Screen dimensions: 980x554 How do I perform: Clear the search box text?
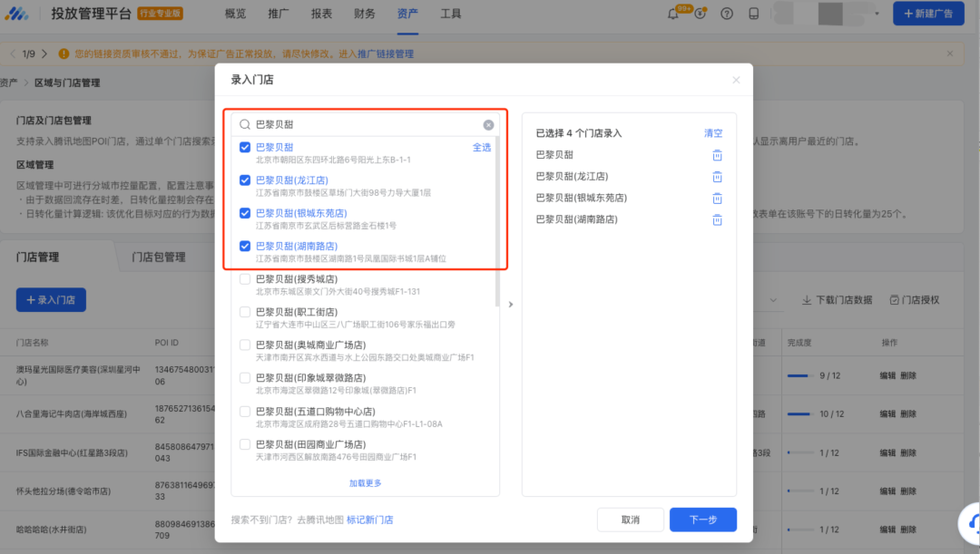(488, 125)
